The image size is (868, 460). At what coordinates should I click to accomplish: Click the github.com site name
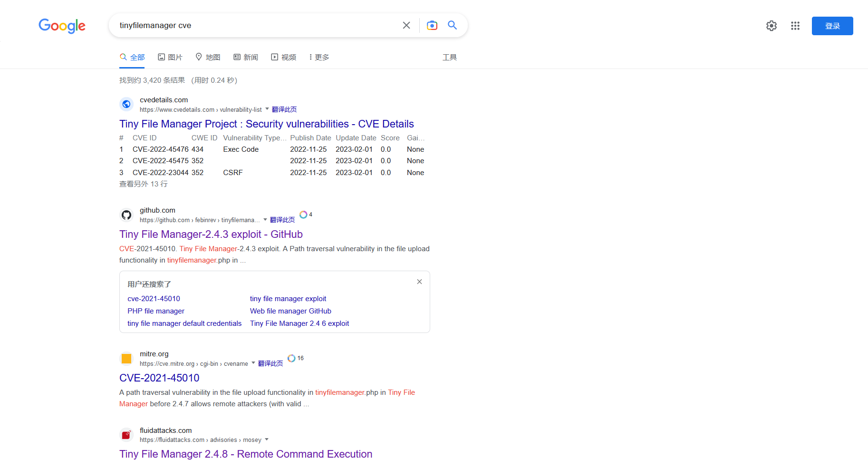coord(157,210)
